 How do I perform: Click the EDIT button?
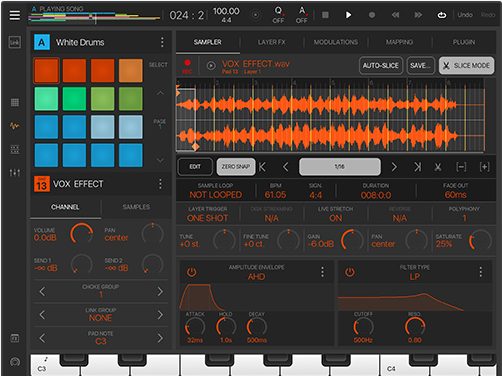(195, 167)
